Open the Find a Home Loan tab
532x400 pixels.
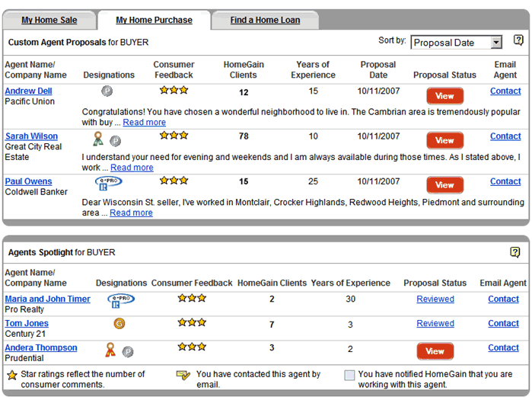coord(265,21)
